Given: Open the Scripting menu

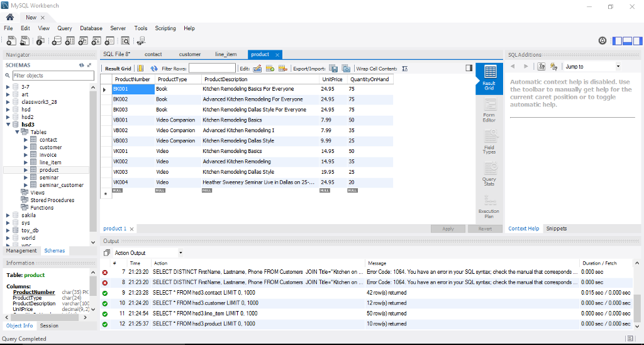Looking at the screenshot, I should pyautogui.click(x=165, y=28).
